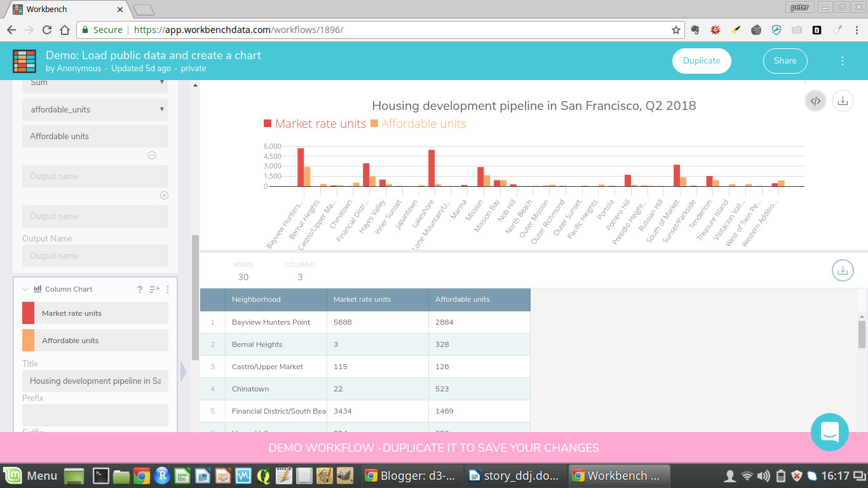Open the Intercom chat bubble
Screen dimensions: 868x488
830,432
